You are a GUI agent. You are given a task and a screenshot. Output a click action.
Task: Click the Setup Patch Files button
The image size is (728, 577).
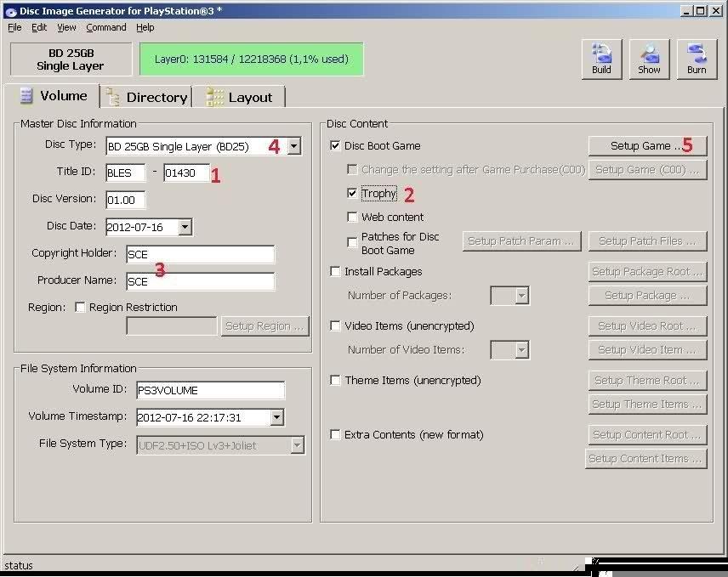tap(648, 241)
